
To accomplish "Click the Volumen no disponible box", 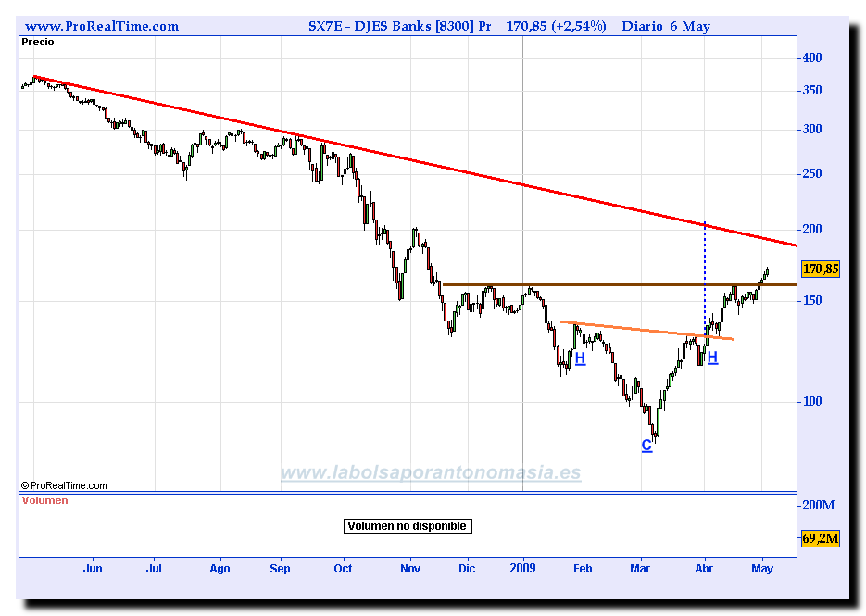I will (x=408, y=526).
